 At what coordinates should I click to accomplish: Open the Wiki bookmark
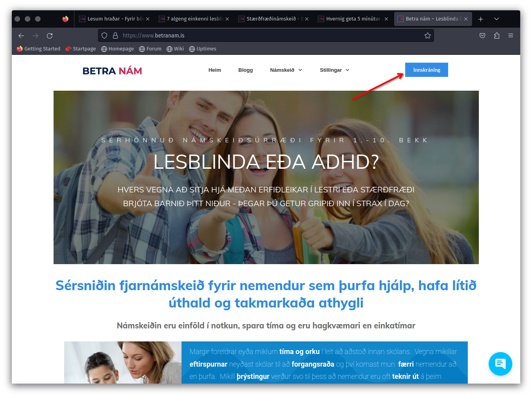(175, 49)
